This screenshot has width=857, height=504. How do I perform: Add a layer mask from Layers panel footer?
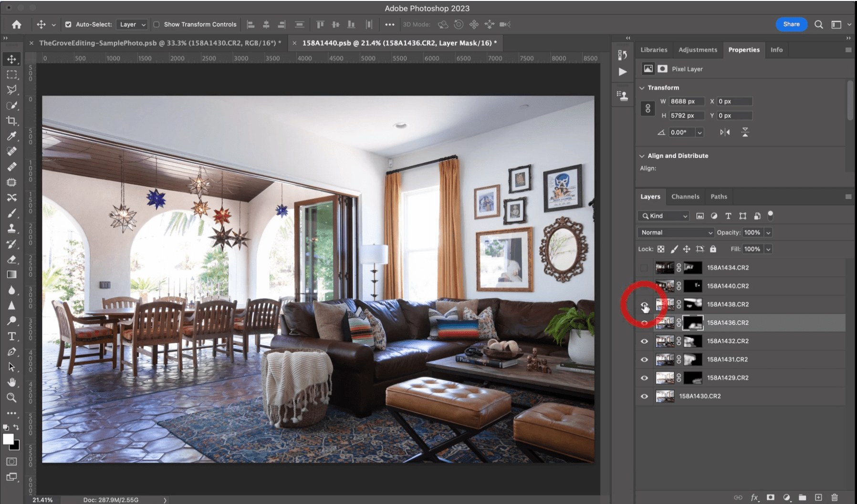point(770,497)
